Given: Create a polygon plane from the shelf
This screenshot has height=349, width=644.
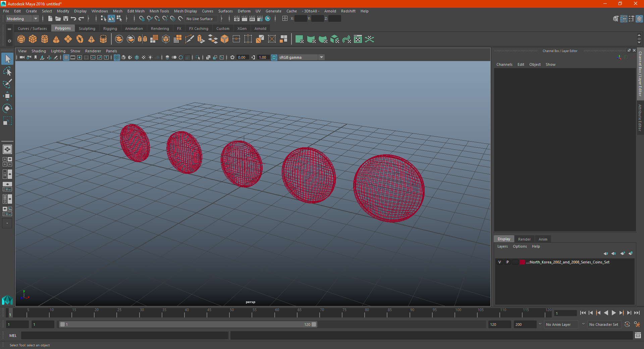Looking at the screenshot, I should [x=68, y=39].
